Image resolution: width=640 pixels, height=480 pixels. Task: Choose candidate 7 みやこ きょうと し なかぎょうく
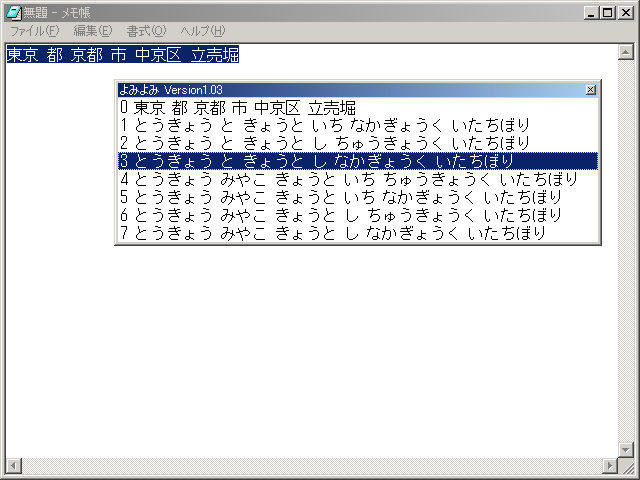click(358, 233)
